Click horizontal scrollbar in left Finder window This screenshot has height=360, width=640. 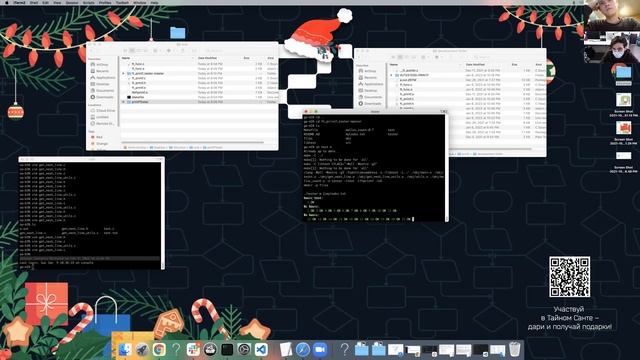[x=192, y=142]
